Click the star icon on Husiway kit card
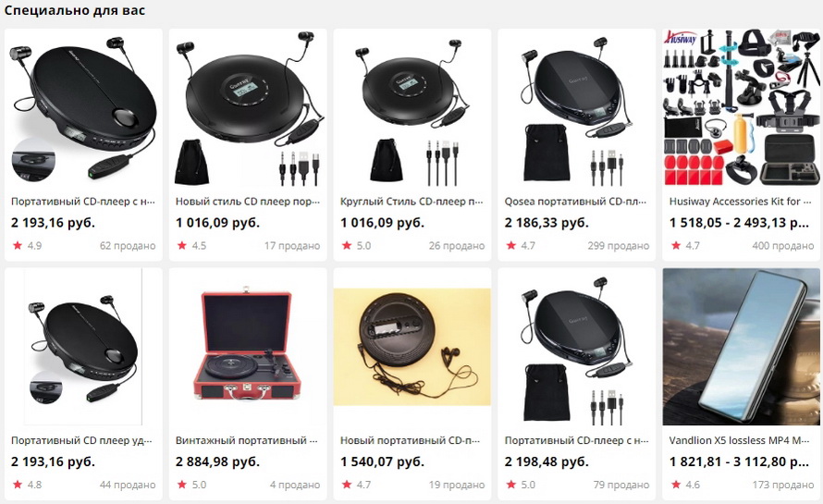Screen dimensions: 823x504 [x=676, y=245]
